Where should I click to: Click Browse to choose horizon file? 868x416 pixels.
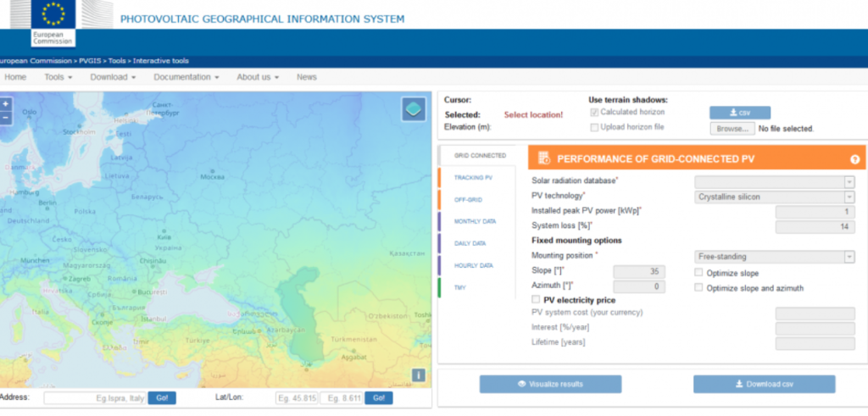coord(732,128)
